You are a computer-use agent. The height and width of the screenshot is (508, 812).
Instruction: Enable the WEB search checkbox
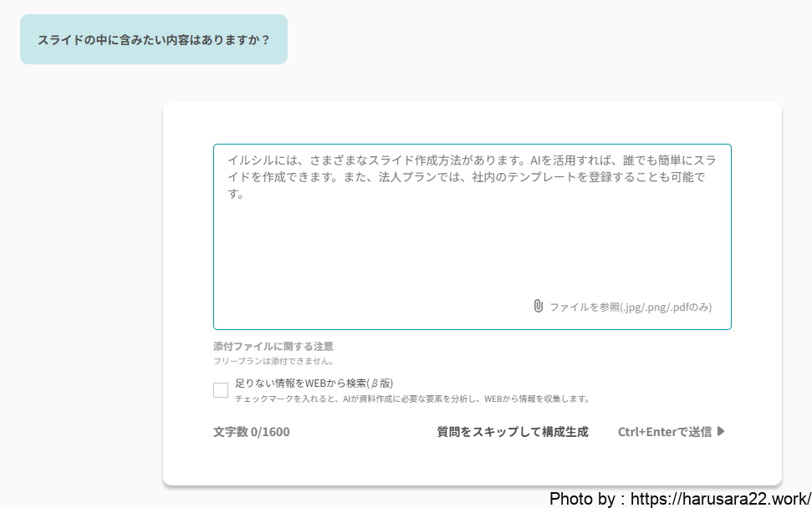221,390
